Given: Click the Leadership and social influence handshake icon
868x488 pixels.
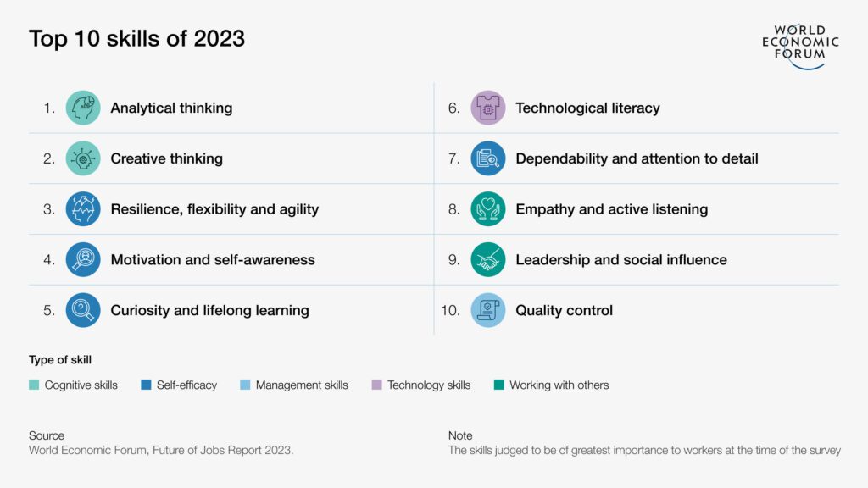Looking at the screenshot, I should pos(488,259).
